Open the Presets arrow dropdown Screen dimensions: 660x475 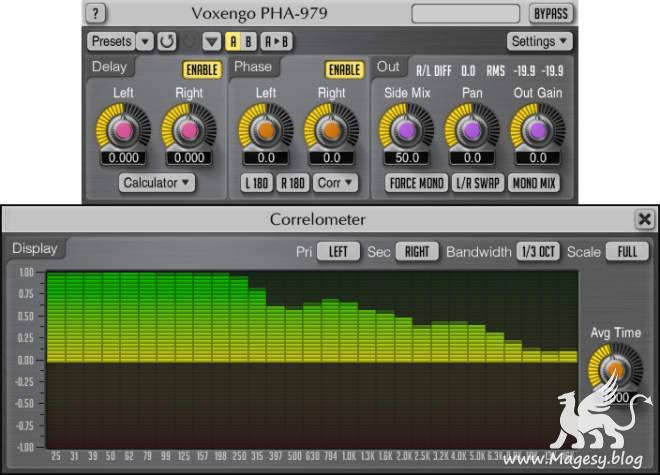[145, 41]
